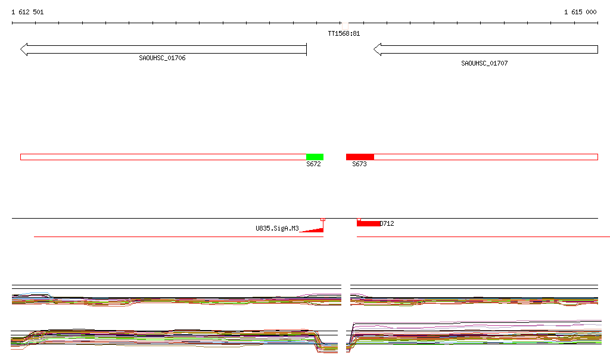Click the red D712 box
This screenshot has height=364, width=610.
coord(368,223)
